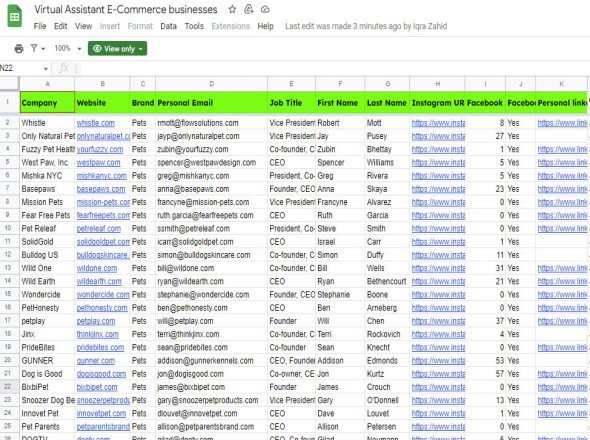Open the whistle.com website link

tap(96, 123)
